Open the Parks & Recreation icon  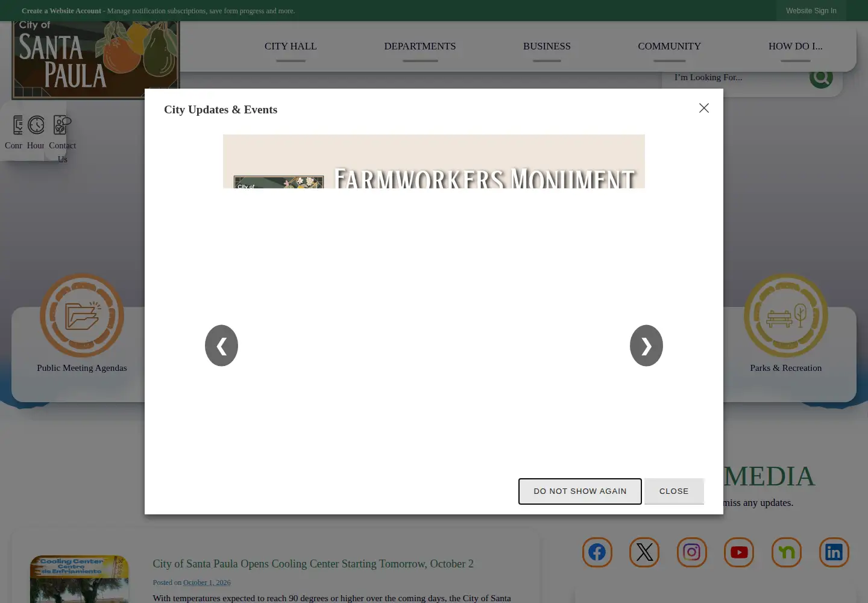[x=785, y=315]
